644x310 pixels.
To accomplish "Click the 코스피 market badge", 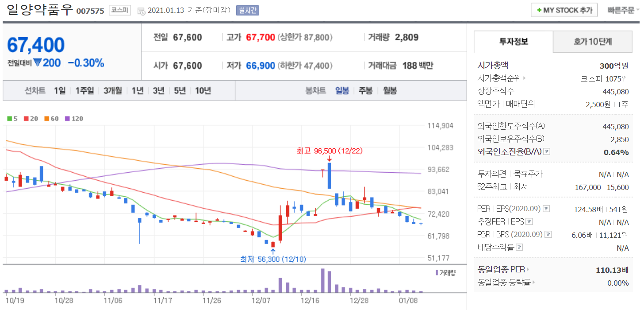I will pos(120,10).
